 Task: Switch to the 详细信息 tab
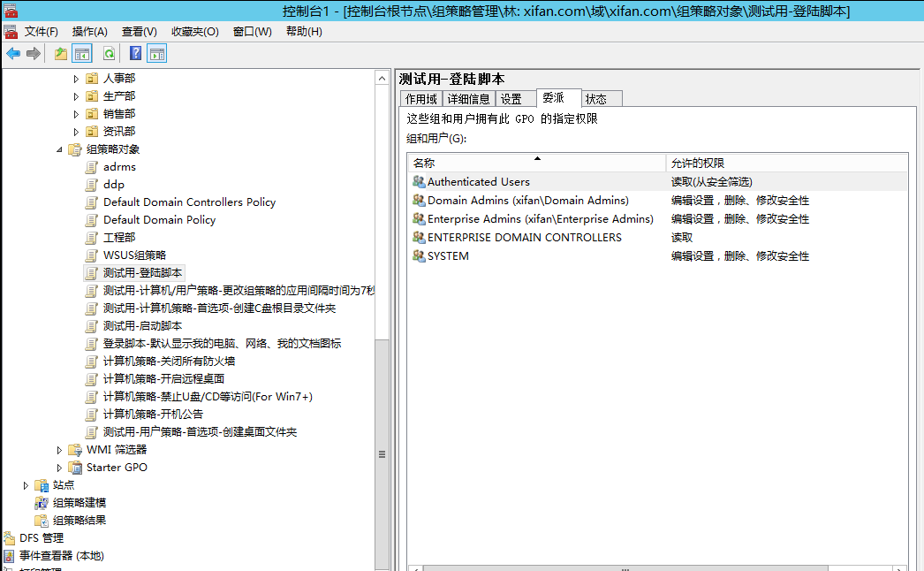click(468, 99)
